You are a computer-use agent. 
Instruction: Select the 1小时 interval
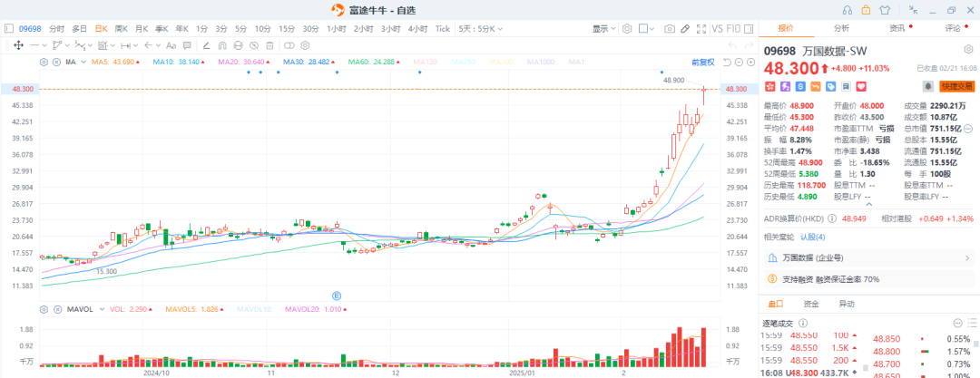coord(336,29)
